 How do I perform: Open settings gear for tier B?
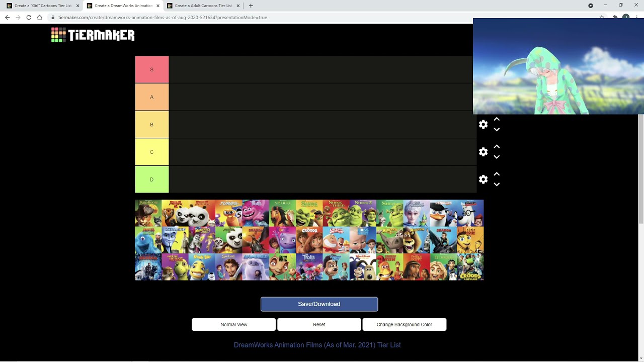coord(483,124)
